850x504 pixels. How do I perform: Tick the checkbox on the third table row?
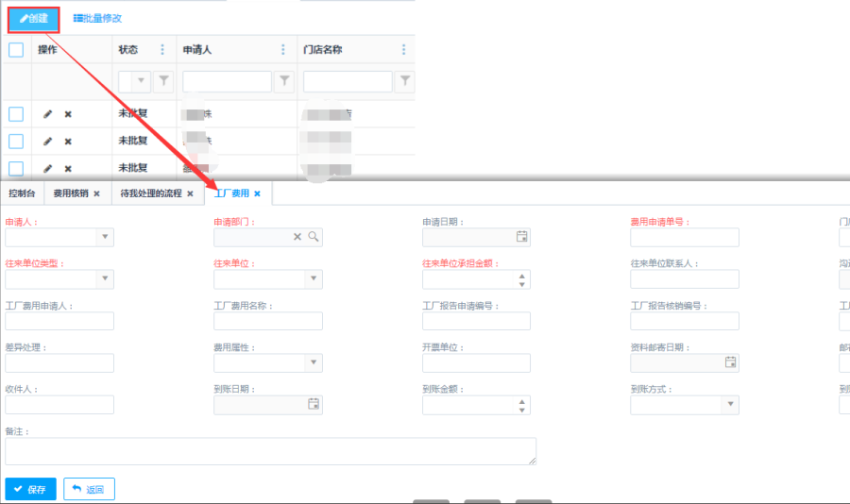click(16, 168)
